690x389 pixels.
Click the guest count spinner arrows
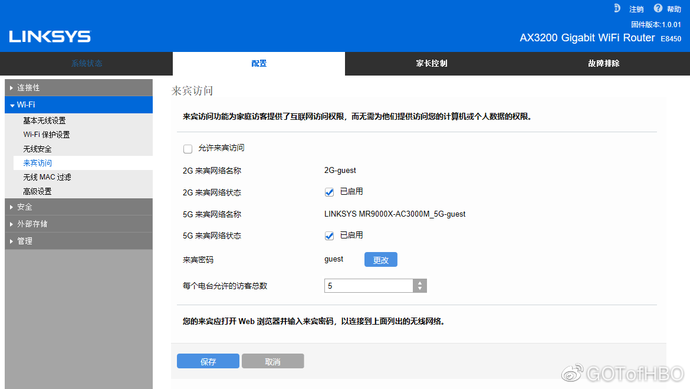click(x=420, y=286)
